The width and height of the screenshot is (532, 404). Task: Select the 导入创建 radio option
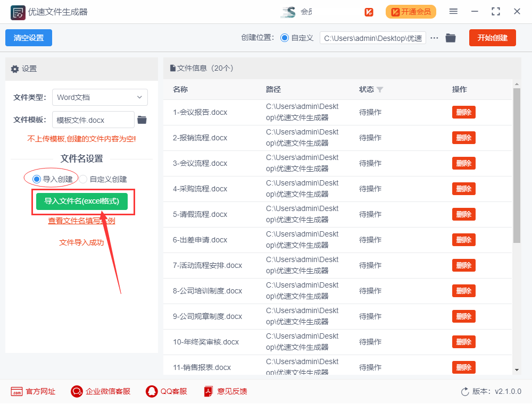[37, 179]
